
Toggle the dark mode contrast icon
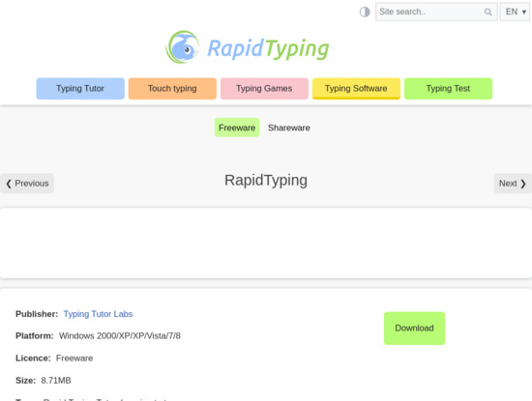tap(365, 12)
